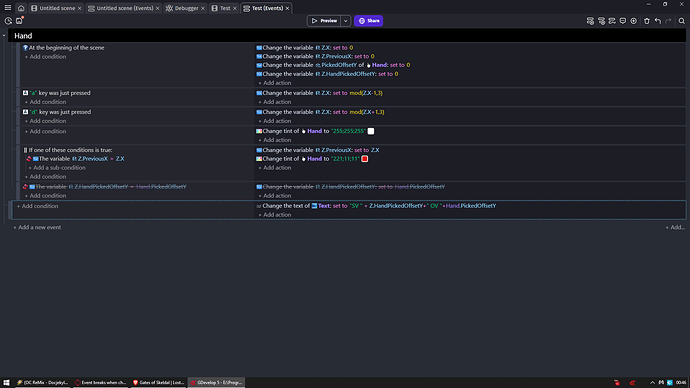The image size is (690, 388).
Task: Switch to the Debugger tab
Action: coord(185,8)
